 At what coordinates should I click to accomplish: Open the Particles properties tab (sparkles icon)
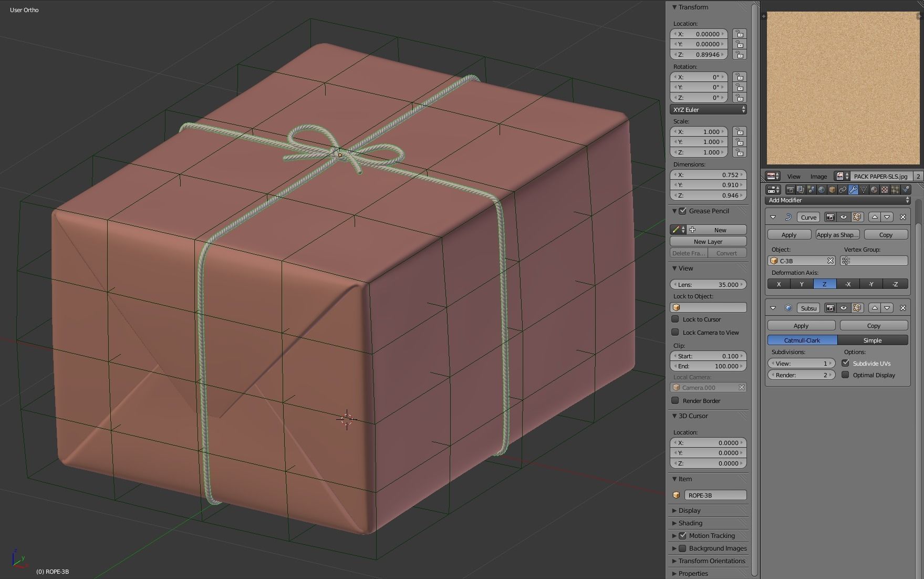[x=895, y=190]
